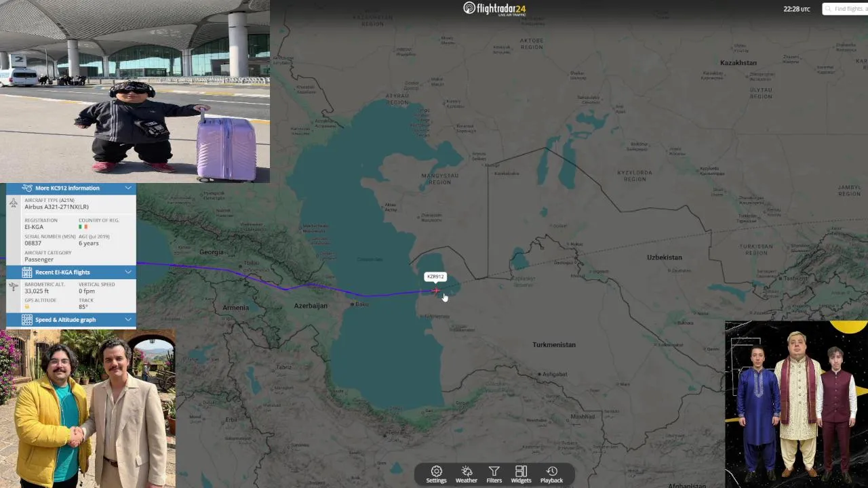The image size is (868, 488).
Task: Click the altitude icon beside Barometric Alt.
Action: pyautogui.click(x=14, y=287)
